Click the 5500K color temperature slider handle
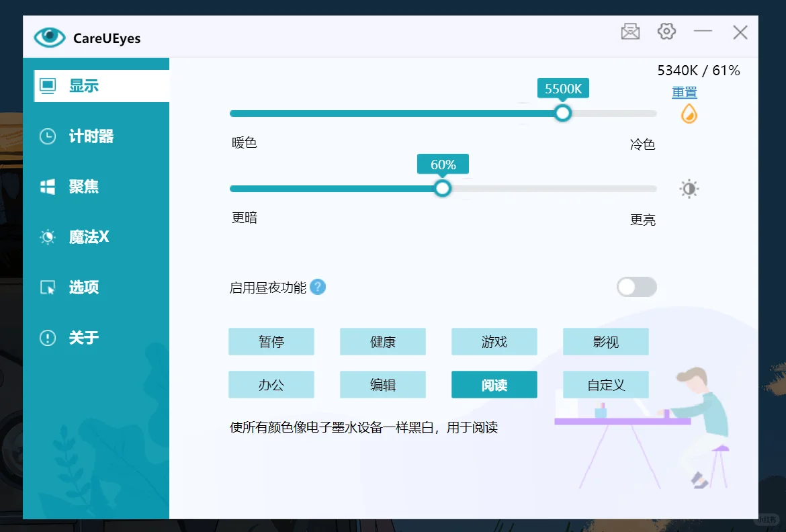This screenshot has height=532, width=786. pyautogui.click(x=562, y=114)
